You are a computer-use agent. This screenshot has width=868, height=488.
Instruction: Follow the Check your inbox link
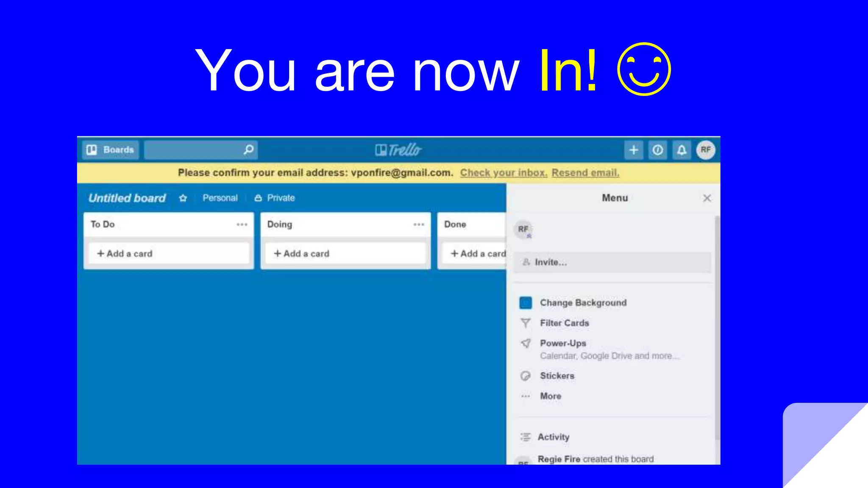[504, 173]
